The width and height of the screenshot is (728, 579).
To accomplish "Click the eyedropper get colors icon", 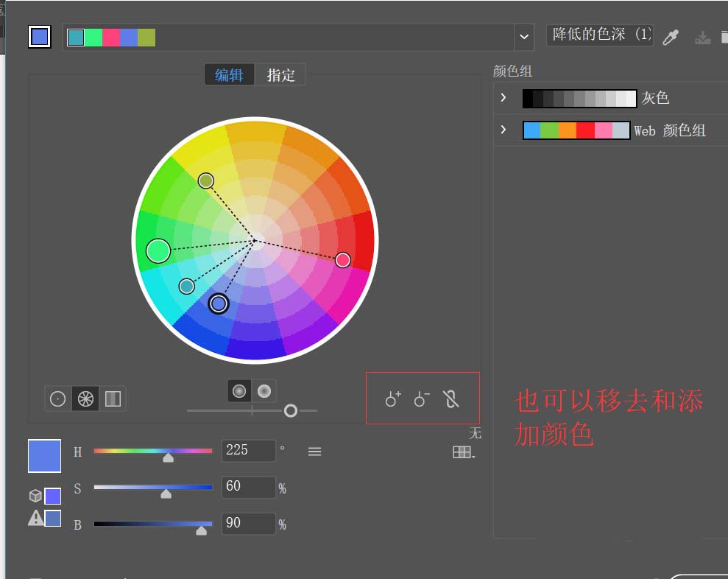I will point(671,37).
